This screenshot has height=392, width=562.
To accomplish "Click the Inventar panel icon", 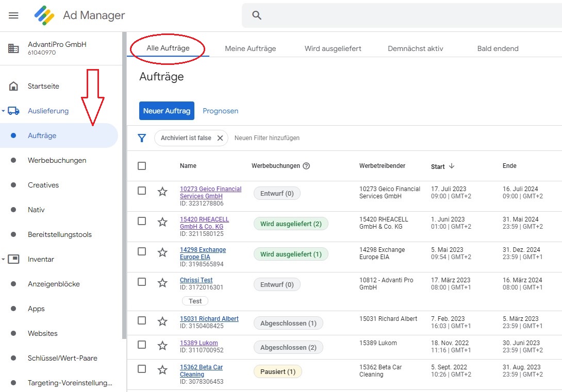I will 13,259.
